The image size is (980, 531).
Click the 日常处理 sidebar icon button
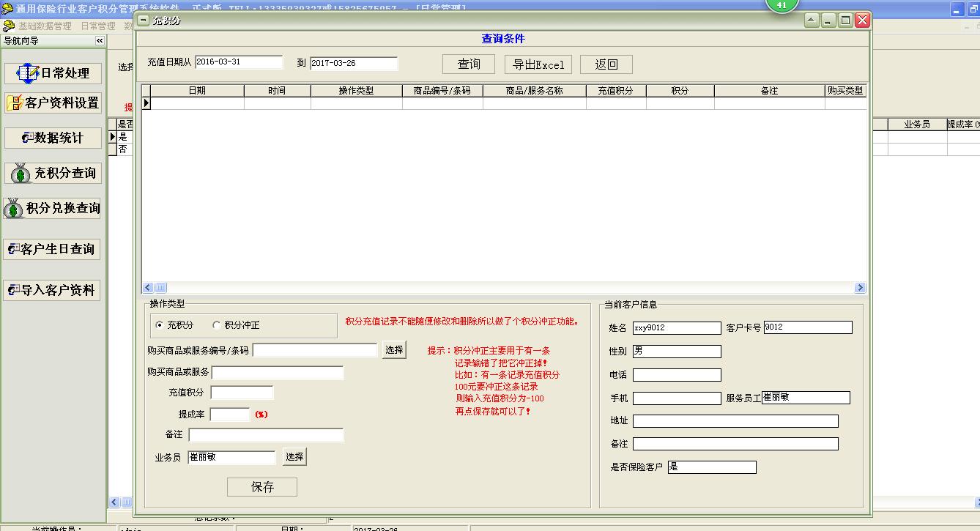click(53, 73)
